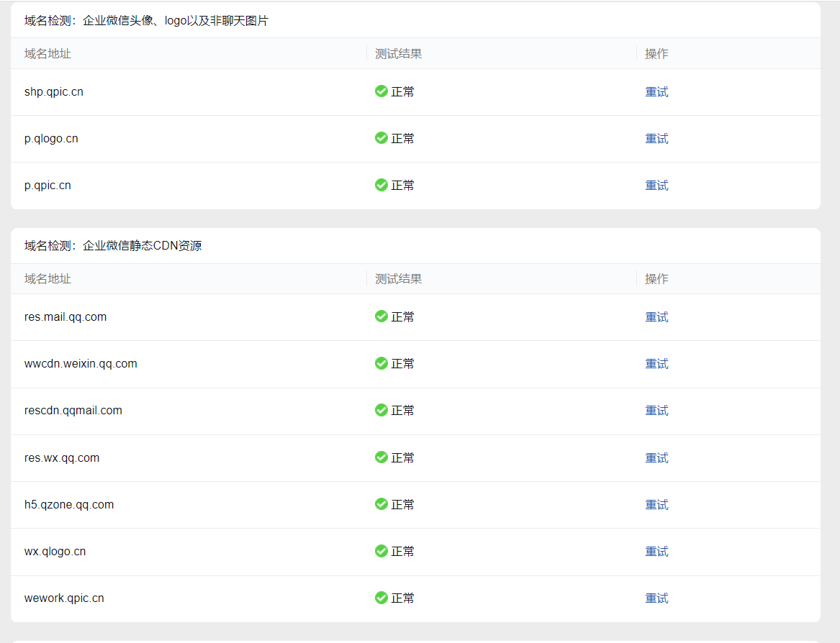Viewport: 840px width, 643px height.
Task: Click green check icon for wework.qpic.cn
Action: click(x=381, y=598)
